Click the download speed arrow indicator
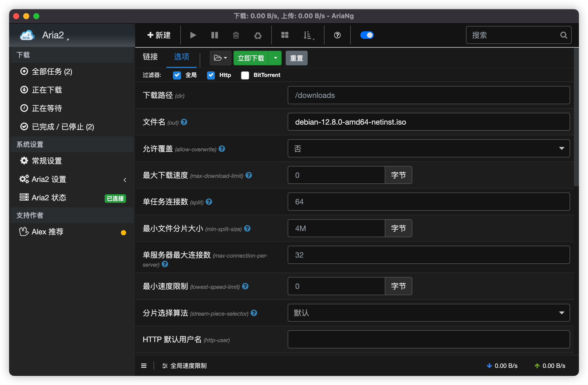Viewport: 588px width, 385px height. click(x=489, y=366)
